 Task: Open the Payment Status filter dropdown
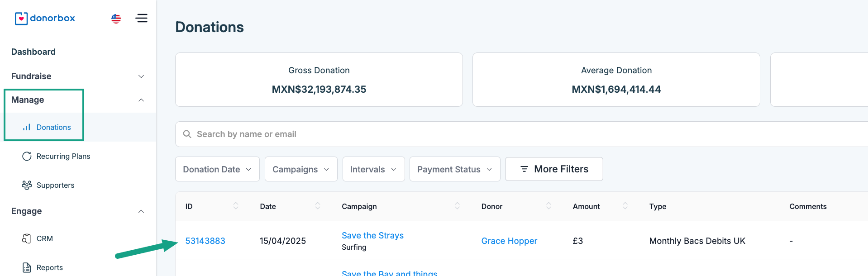pyautogui.click(x=454, y=169)
